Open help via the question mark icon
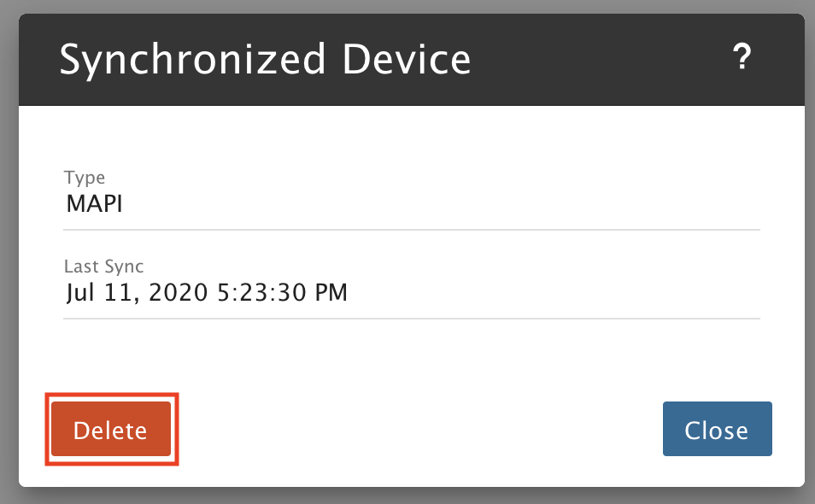815x504 pixels. click(742, 56)
